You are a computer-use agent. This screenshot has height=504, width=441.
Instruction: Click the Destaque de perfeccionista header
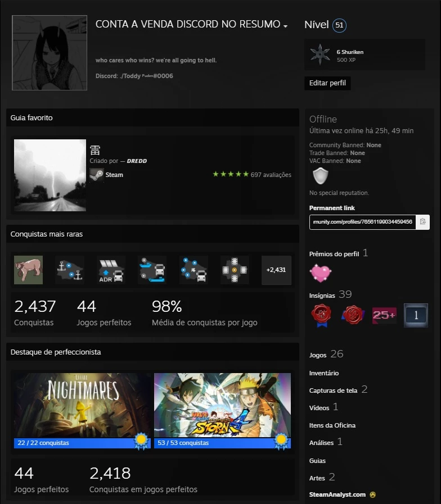[x=152, y=352]
